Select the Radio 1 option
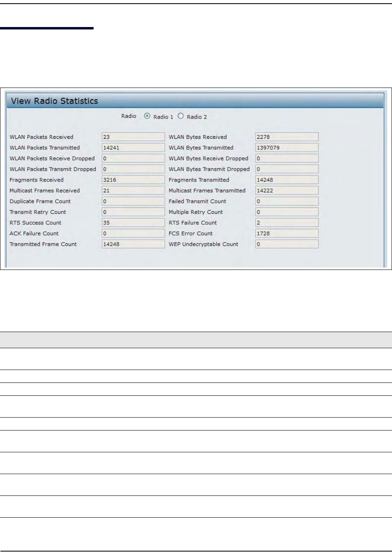The width and height of the screenshot is (392, 558). (147, 116)
